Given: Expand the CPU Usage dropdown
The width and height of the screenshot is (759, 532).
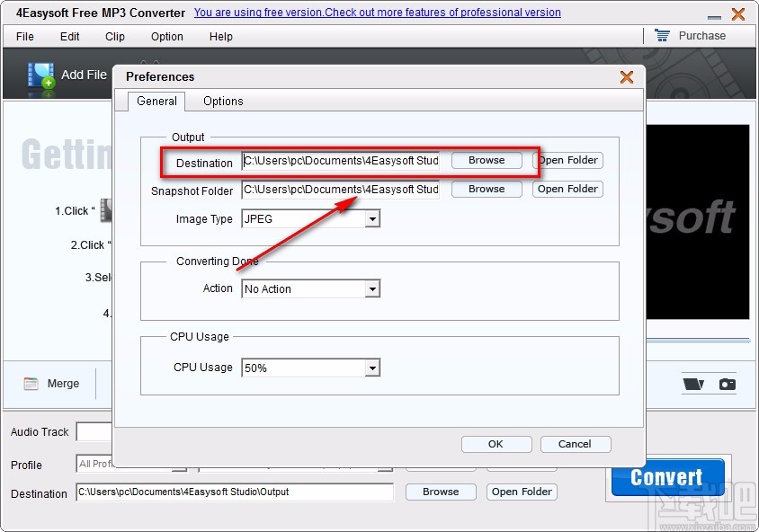Looking at the screenshot, I should (x=372, y=368).
